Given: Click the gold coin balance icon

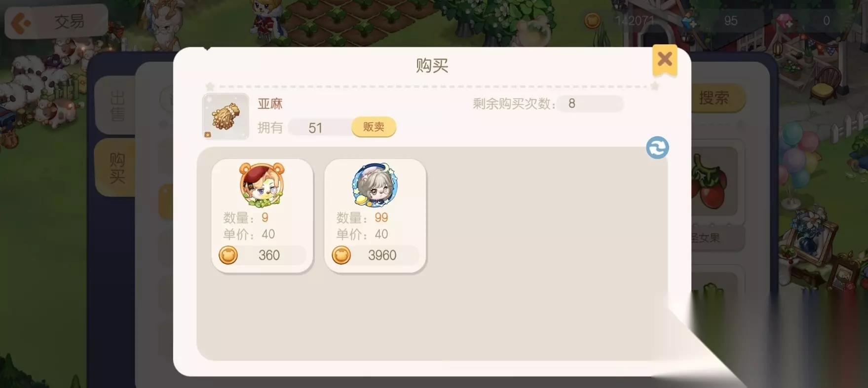Looking at the screenshot, I should [x=592, y=21].
